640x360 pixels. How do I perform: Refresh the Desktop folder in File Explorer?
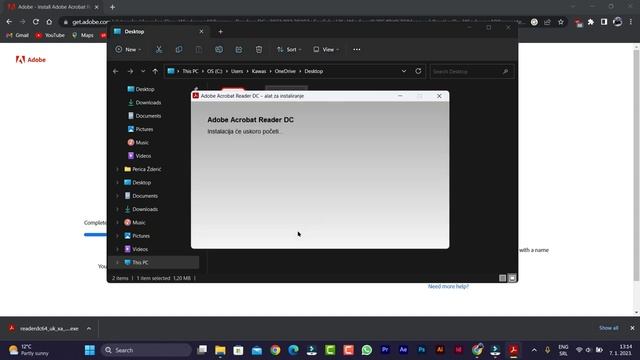click(418, 71)
